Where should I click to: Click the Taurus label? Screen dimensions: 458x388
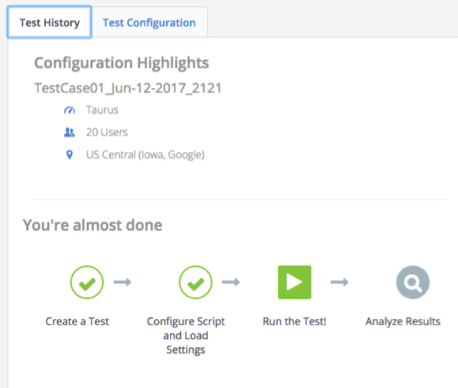[x=102, y=110]
